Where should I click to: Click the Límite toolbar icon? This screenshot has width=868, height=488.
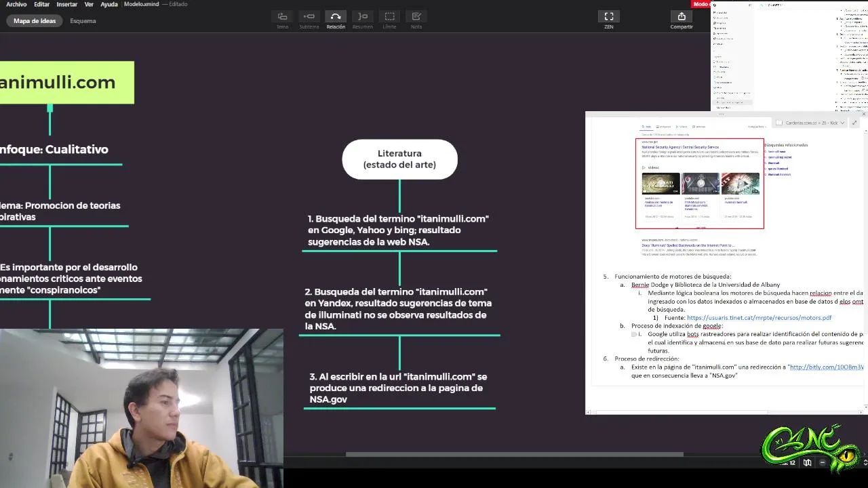(x=389, y=16)
